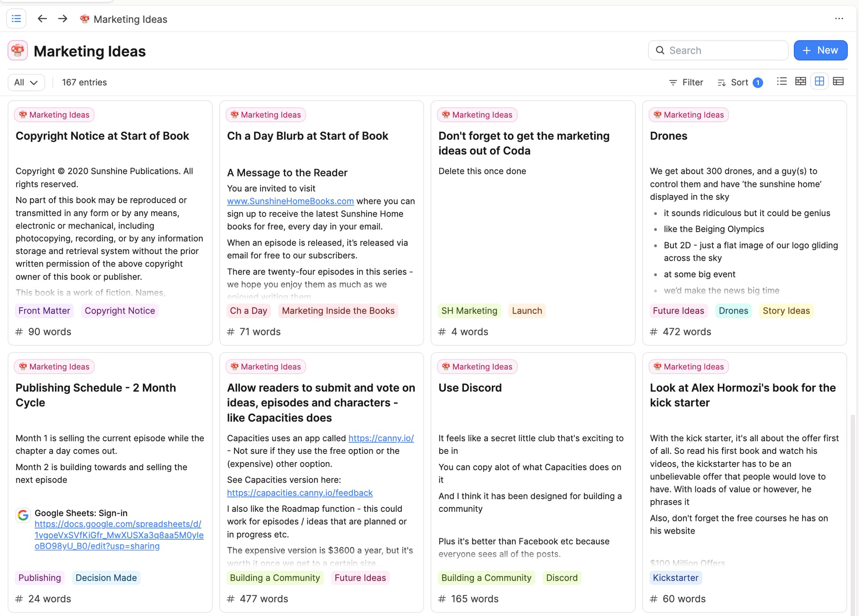Go forward with the right arrow

(x=63, y=19)
